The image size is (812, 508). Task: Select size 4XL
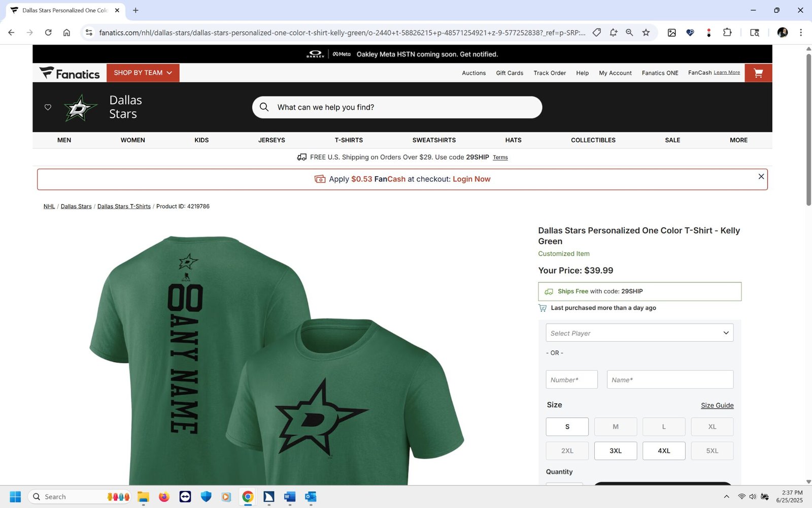(664, 451)
